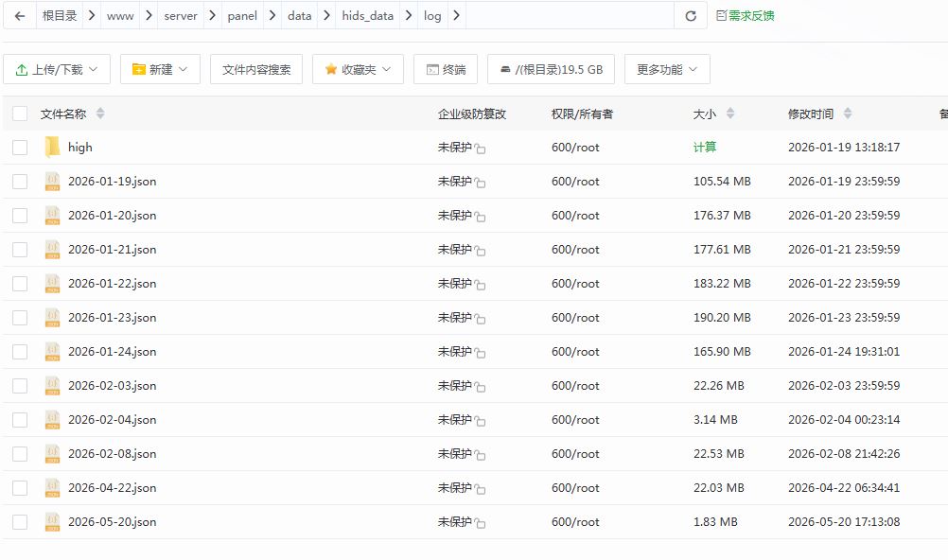Select checkbox next to 2026-05-20.json
The width and height of the screenshot is (948, 560).
[20, 522]
